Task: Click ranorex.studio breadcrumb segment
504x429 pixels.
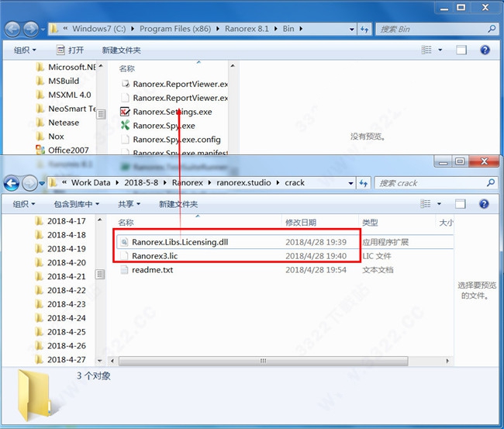Action: point(243,182)
